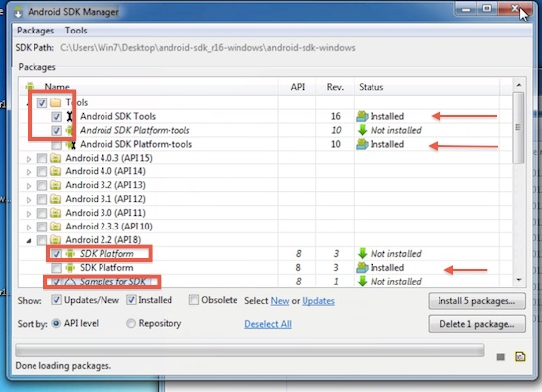The width and height of the screenshot is (542, 392).
Task: Check the Android 4.0.3 (API 15) checkbox
Action: pos(42,159)
